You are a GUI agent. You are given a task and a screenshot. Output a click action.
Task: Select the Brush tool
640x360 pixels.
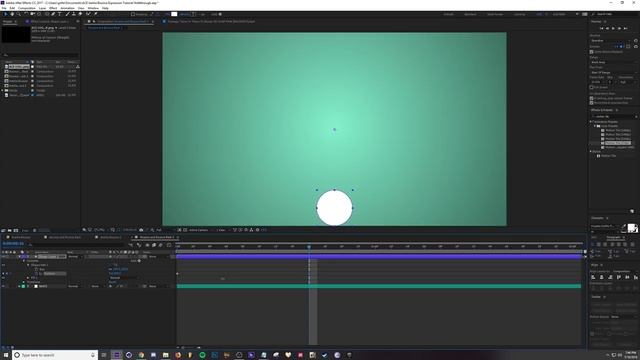tap(67, 14)
